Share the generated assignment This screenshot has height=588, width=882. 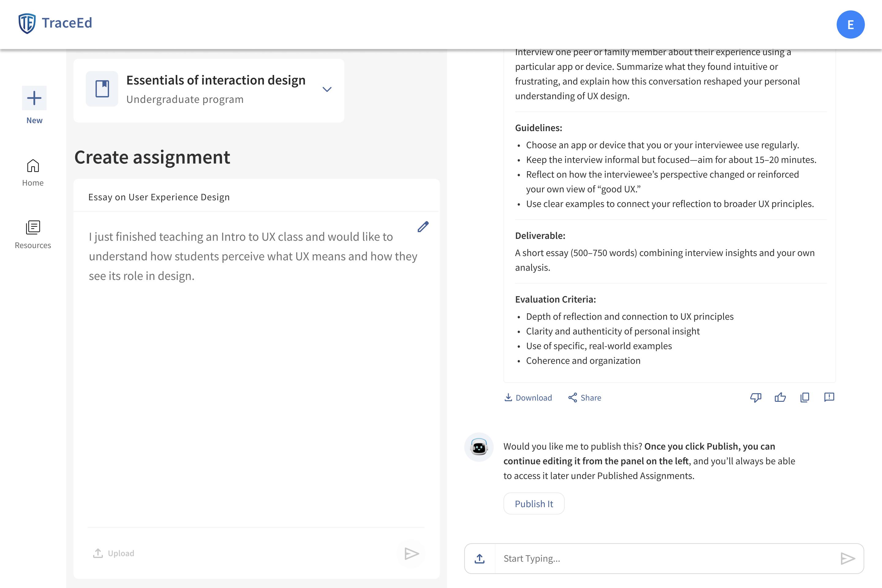tap(585, 398)
